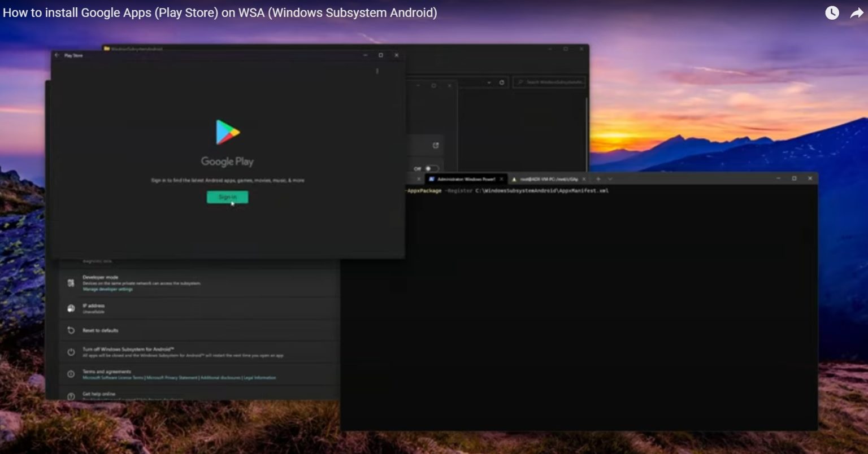
Task: Click the Reset to defaults circular-arrow icon
Action: (71, 330)
